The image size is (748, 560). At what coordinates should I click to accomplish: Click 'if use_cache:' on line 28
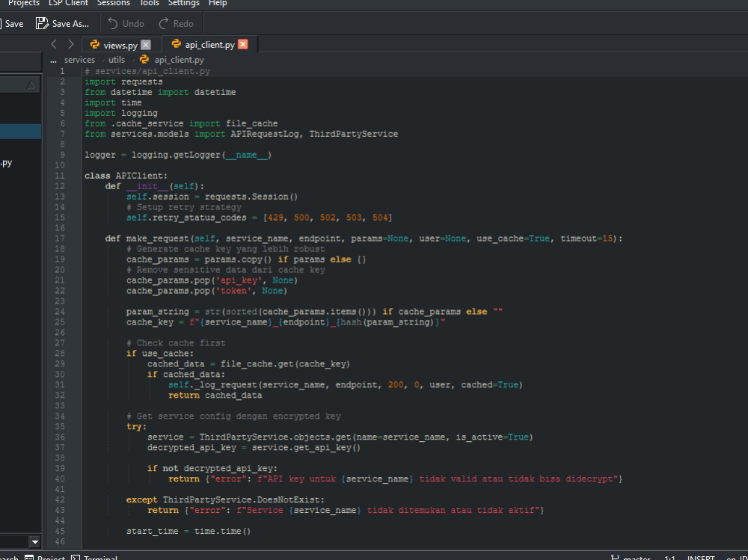tap(160, 354)
